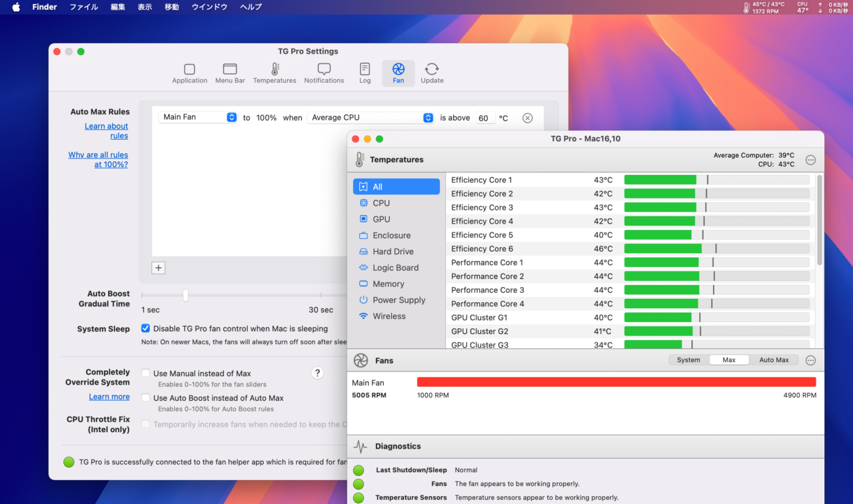The image size is (853, 504).
Task: Click the Diagnostics pulse icon
Action: [x=361, y=446]
